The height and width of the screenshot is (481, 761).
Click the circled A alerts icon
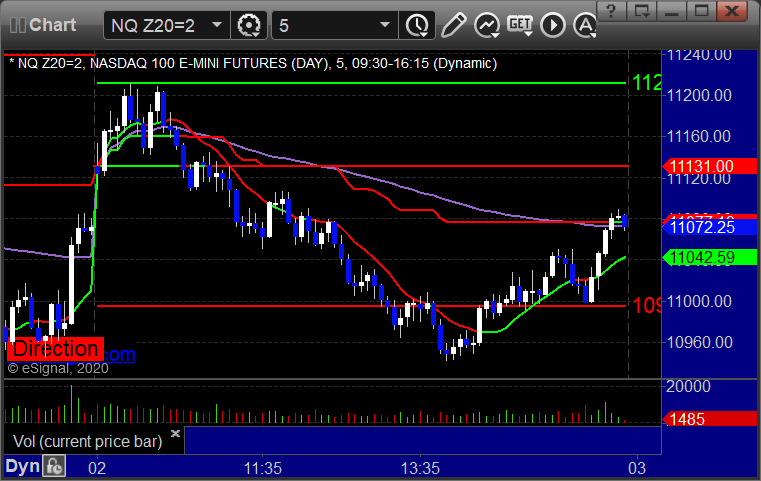585,25
